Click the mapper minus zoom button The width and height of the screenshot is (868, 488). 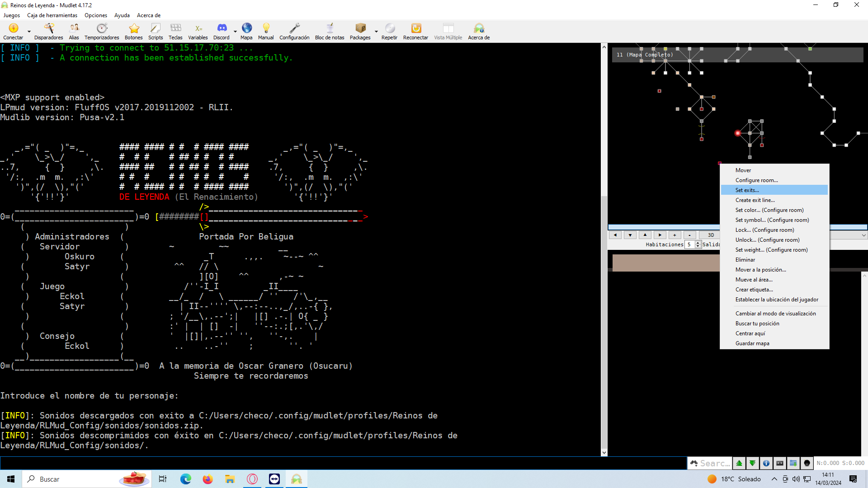coord(689,235)
